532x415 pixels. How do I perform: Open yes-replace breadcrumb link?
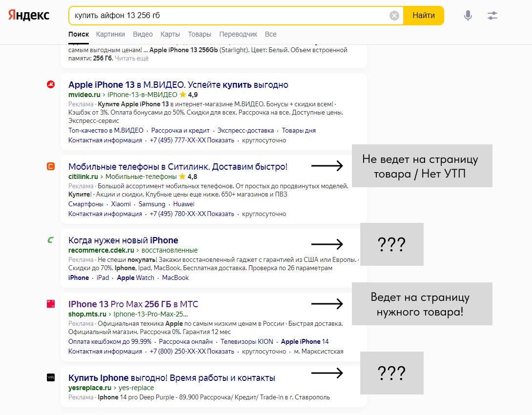pos(136,388)
